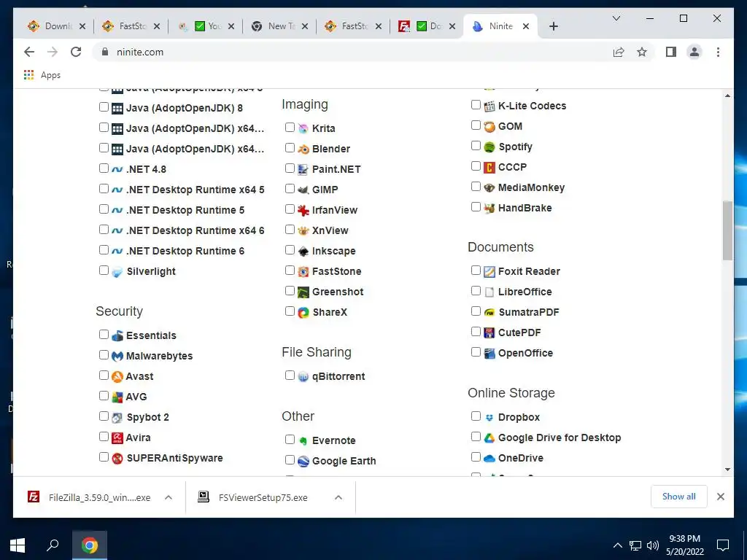This screenshot has height=560, width=747.
Task: Click the Paint.NET app icon
Action: 303,169
